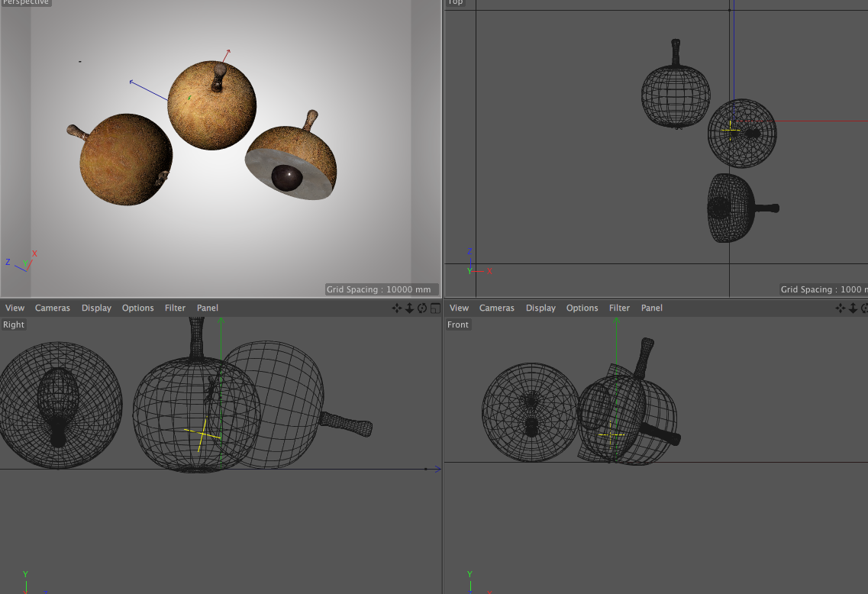Click the Grid Spacing 10000 mm label
Screen dimensions: 868x594
[x=379, y=290]
